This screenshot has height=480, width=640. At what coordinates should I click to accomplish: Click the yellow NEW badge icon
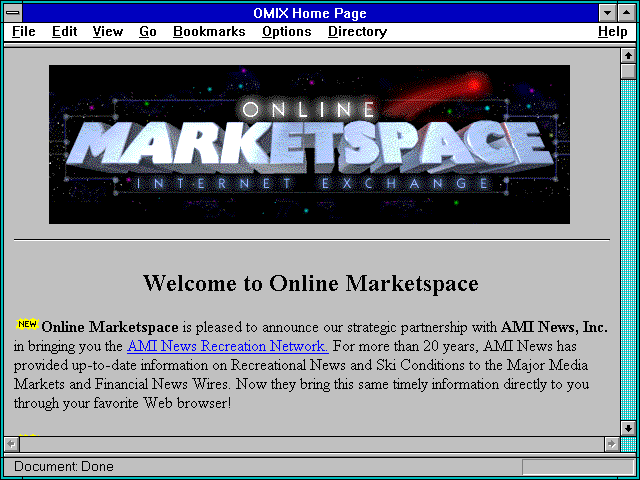point(27,324)
